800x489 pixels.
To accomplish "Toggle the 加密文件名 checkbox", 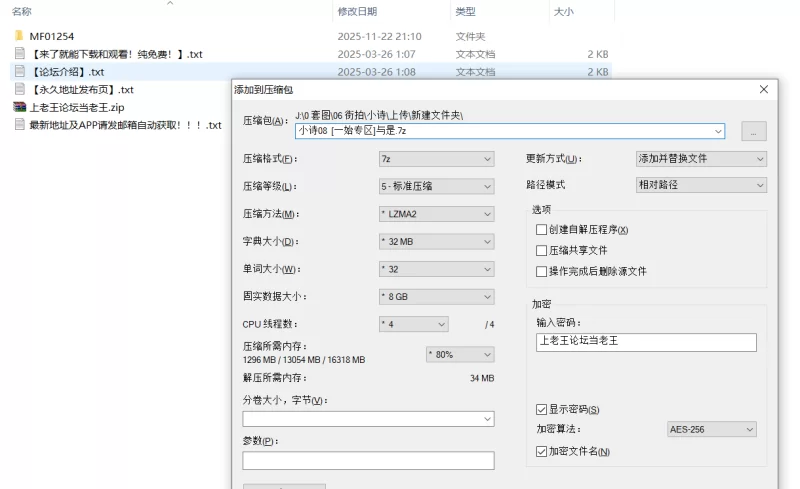I will [x=542, y=452].
